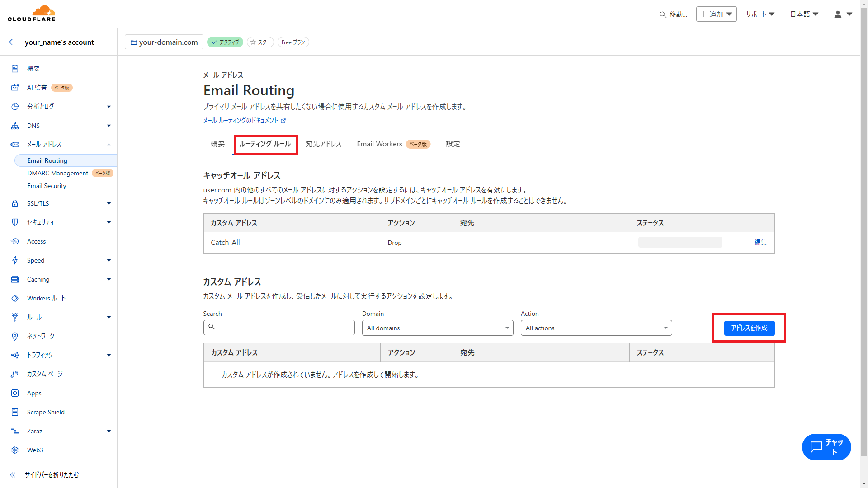Click the AI 監査 sidebar icon
This screenshot has height=488, width=868.
tap(15, 88)
